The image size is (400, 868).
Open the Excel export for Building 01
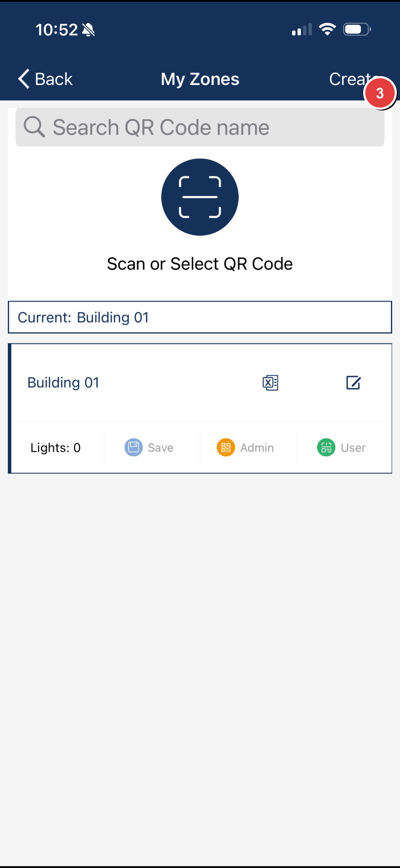tap(270, 382)
